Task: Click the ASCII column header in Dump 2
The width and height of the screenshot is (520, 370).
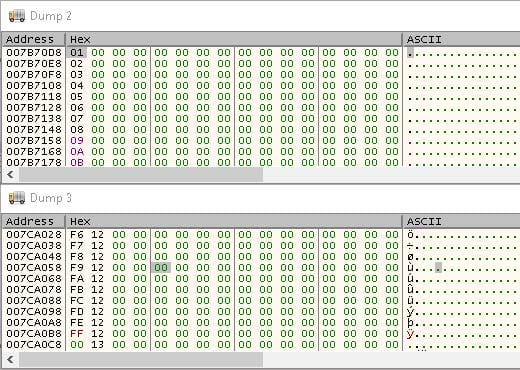Action: pos(461,39)
